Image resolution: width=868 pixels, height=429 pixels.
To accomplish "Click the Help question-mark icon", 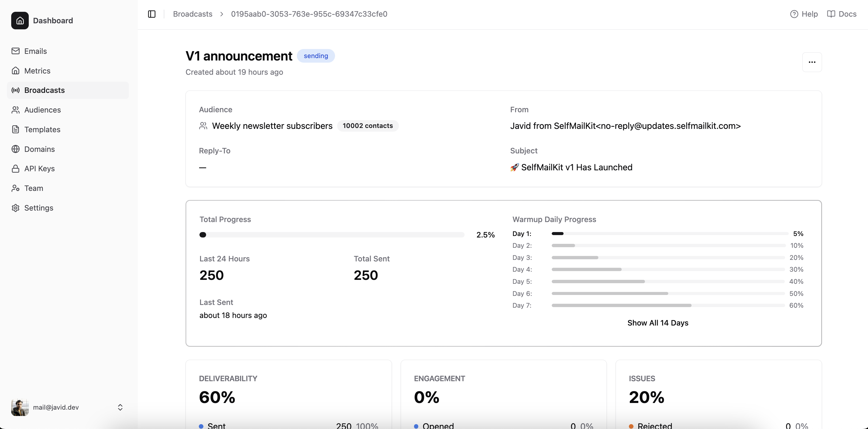I will tap(794, 14).
